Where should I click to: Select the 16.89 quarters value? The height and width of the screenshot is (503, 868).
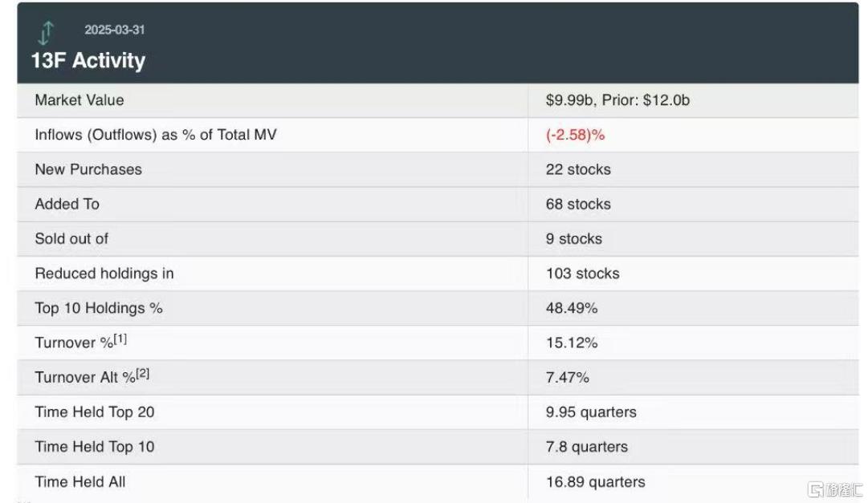pos(596,482)
